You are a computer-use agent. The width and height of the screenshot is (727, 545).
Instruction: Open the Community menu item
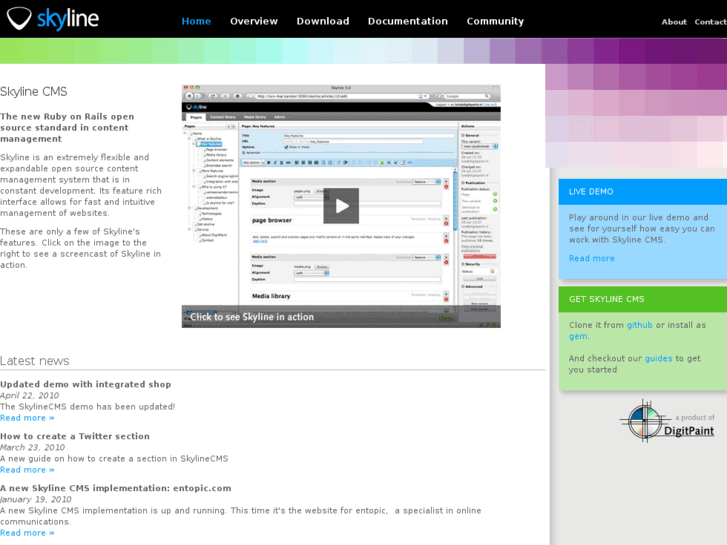click(495, 21)
